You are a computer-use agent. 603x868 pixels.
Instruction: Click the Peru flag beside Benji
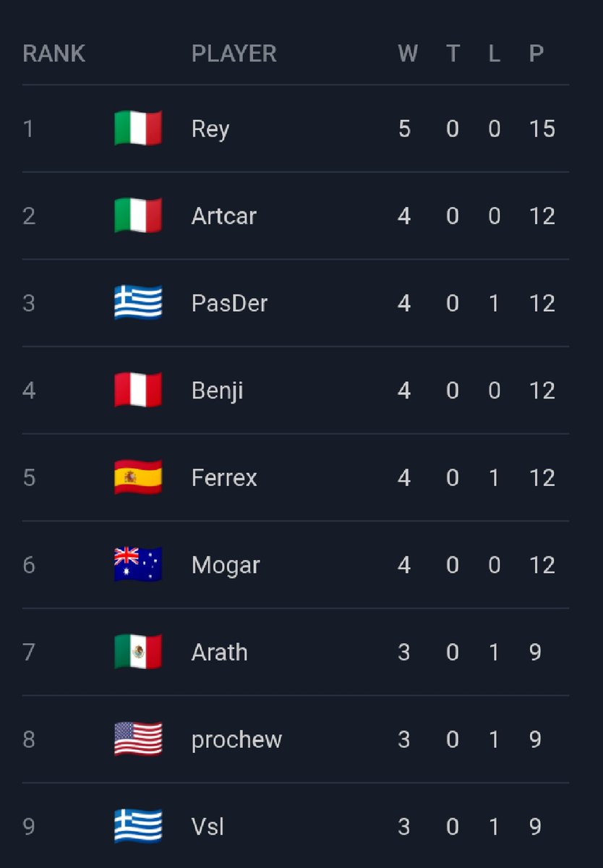tap(138, 391)
